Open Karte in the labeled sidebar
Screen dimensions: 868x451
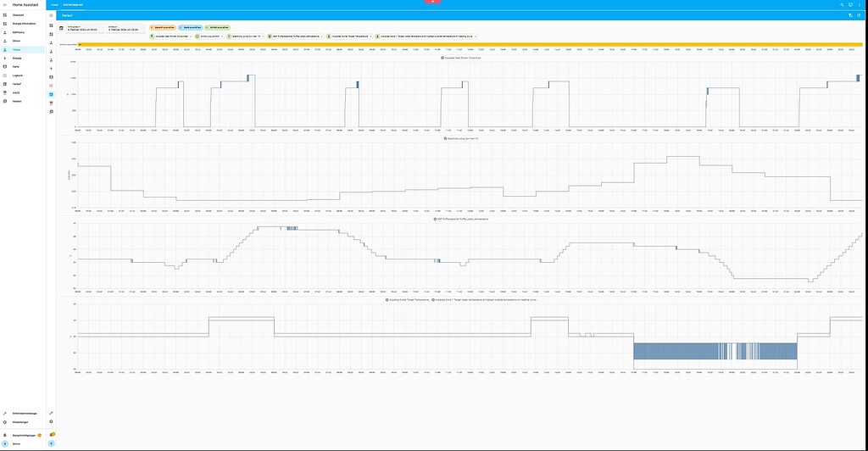pyautogui.click(x=23, y=66)
